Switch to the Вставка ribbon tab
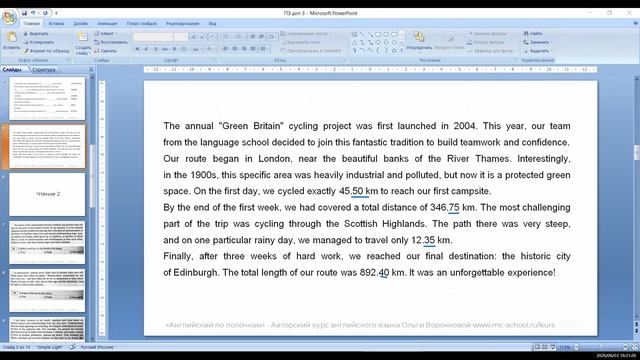This screenshot has width=640, height=360. pos(56,24)
